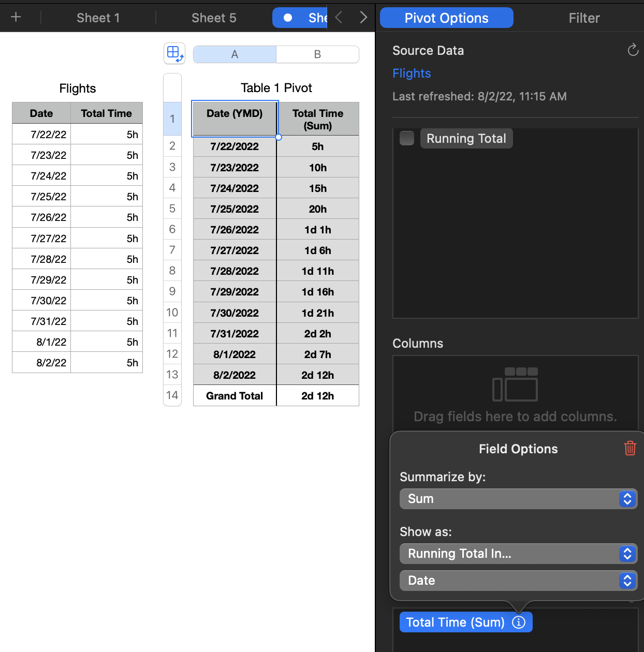Open the Show as Running Total dropdown

[x=518, y=554]
